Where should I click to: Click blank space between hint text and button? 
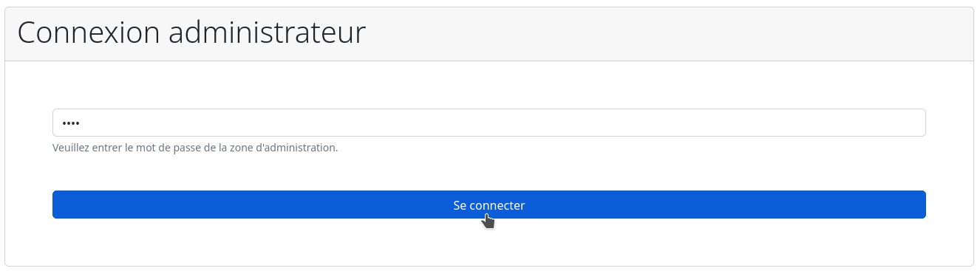[489, 172]
